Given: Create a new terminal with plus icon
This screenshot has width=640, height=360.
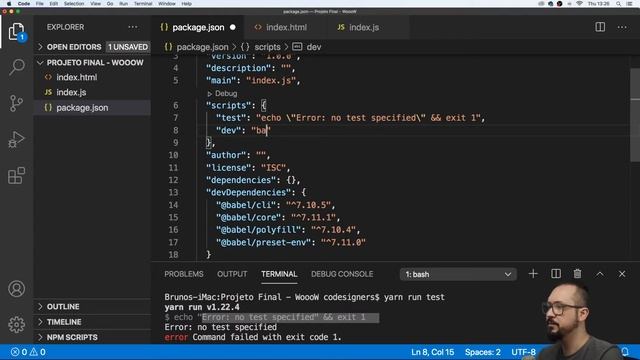Looking at the screenshot, I should (533, 274).
